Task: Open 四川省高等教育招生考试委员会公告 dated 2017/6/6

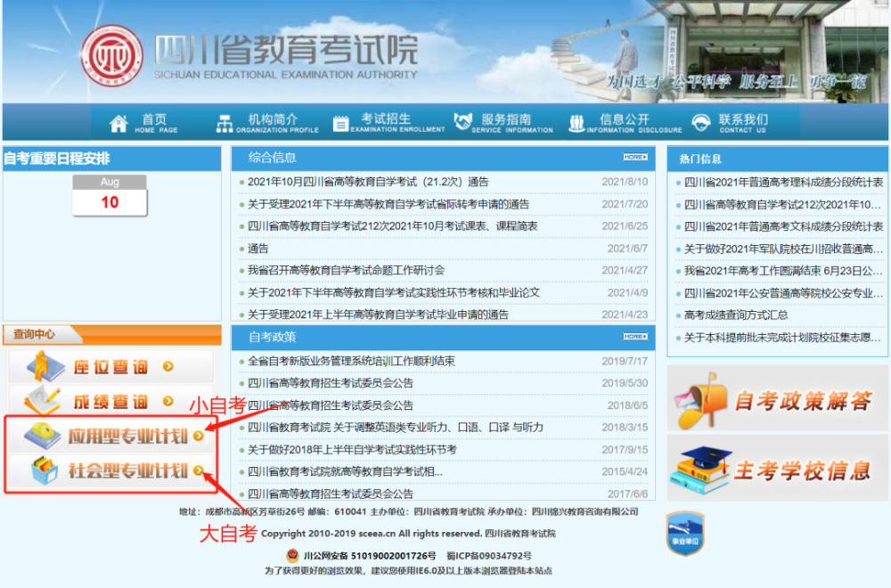Action: [x=331, y=494]
